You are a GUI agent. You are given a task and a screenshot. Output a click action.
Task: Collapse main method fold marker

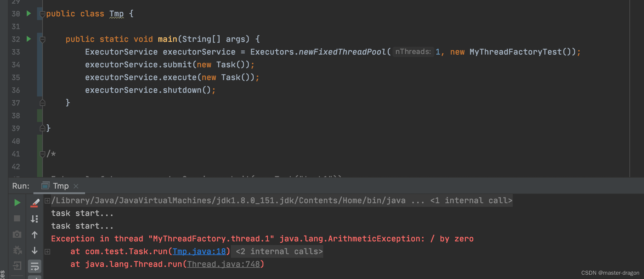point(43,39)
